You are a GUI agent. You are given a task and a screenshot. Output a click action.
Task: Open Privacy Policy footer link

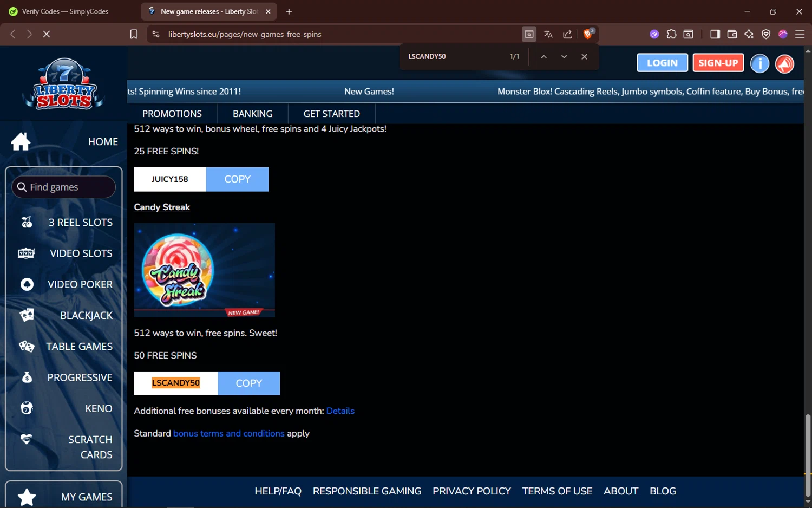tap(472, 491)
